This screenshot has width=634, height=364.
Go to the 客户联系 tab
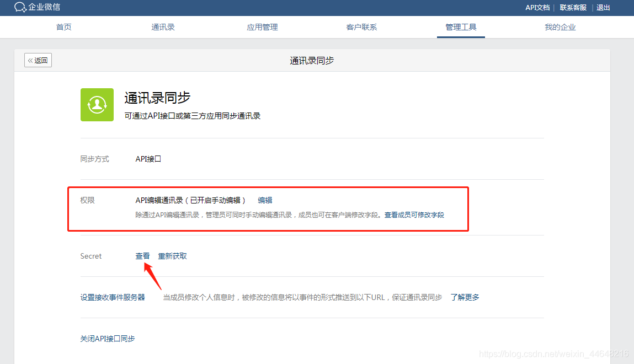coord(361,27)
